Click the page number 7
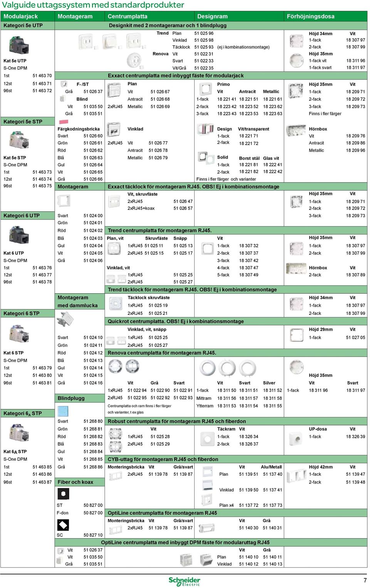This screenshot has height=588, width=370. tap(365, 580)
